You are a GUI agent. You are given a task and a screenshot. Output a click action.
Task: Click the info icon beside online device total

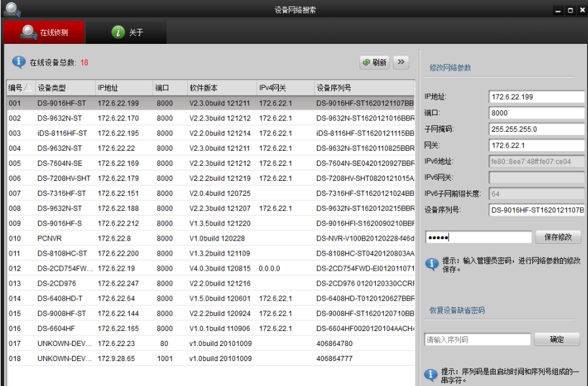point(19,62)
